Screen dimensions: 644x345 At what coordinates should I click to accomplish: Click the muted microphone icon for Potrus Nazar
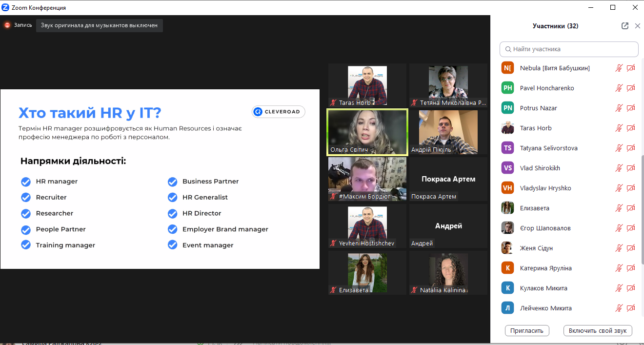pyautogui.click(x=619, y=108)
